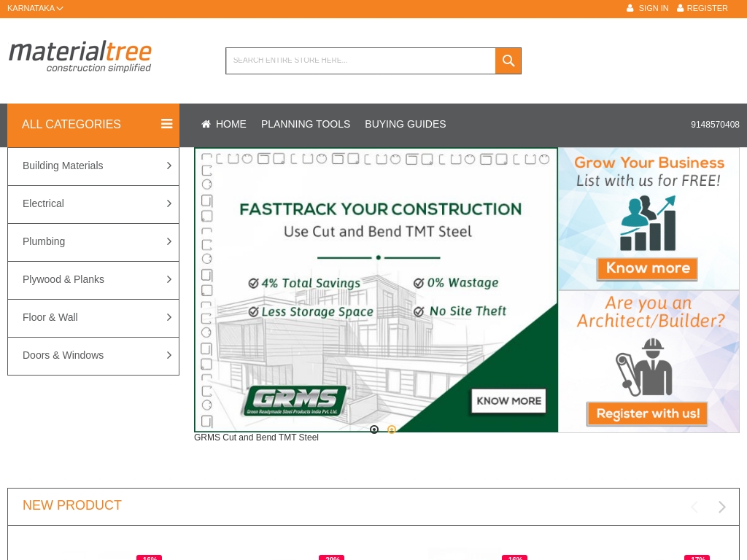Click KNOW MORE on the GRMS steel banner
Image resolution: width=747 pixels, height=560 pixels.
click(x=508, y=400)
